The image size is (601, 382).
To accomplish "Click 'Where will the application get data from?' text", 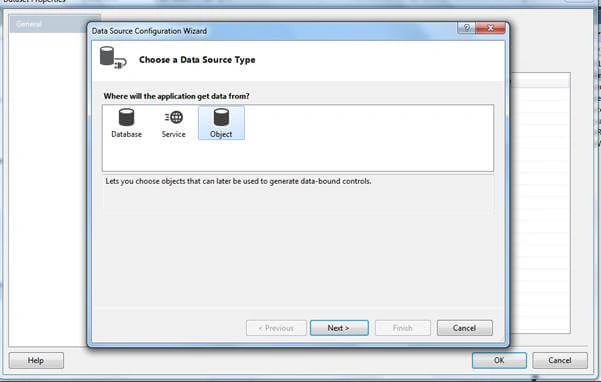I will pyautogui.click(x=176, y=96).
